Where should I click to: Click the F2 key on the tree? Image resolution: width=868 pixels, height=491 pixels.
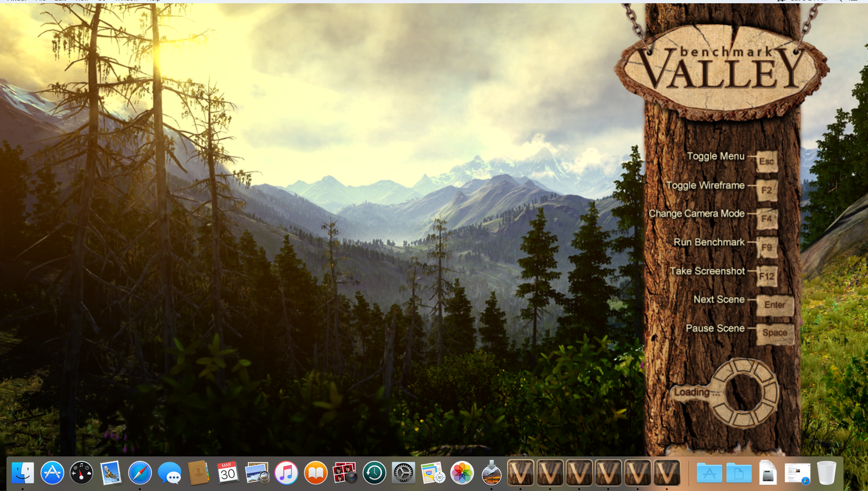click(766, 190)
